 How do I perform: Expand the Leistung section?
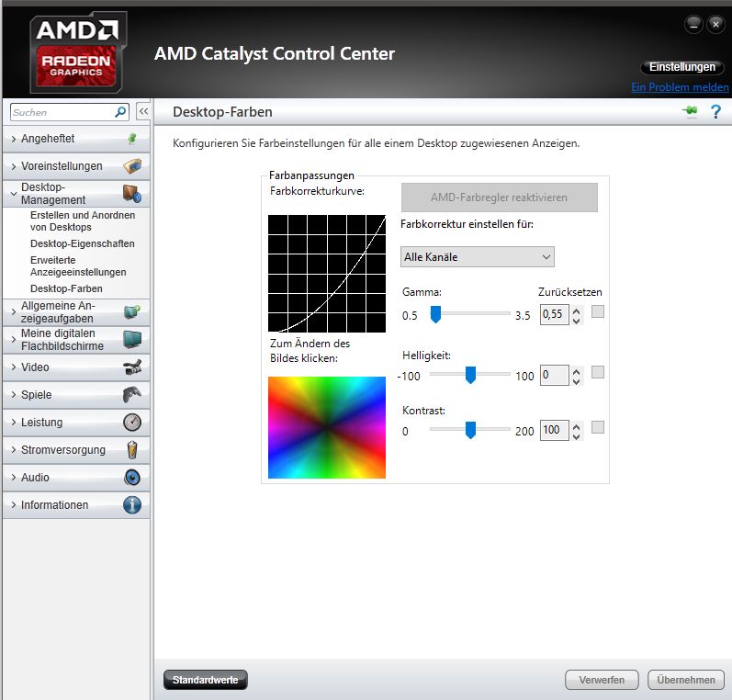pos(14,423)
